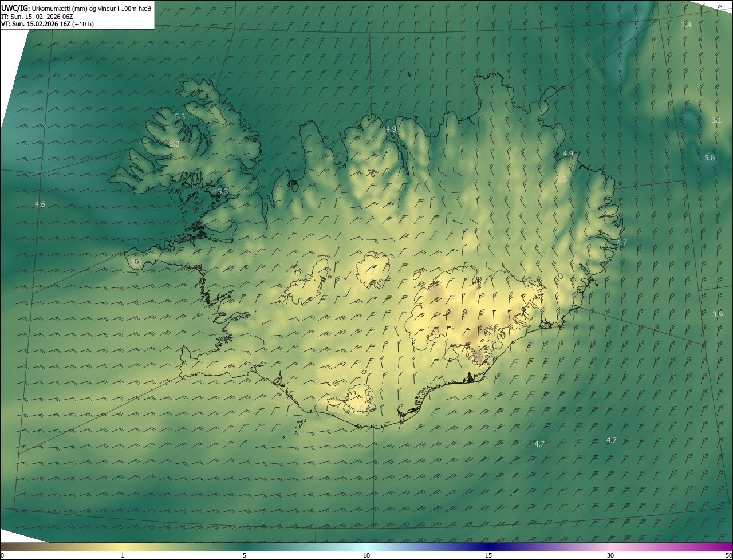Image resolution: width=733 pixels, height=560 pixels.
Task: Click the color bar tick label 30
Action: [x=610, y=556]
